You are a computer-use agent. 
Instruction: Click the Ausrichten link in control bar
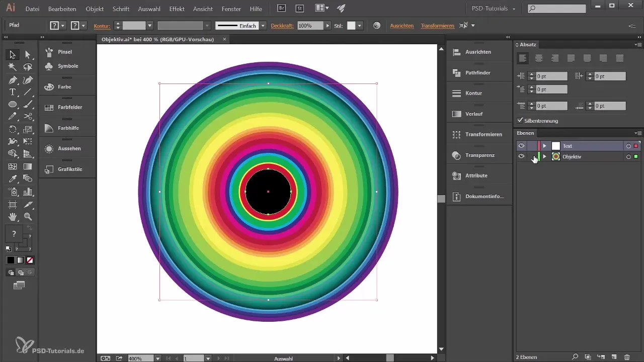click(x=401, y=25)
